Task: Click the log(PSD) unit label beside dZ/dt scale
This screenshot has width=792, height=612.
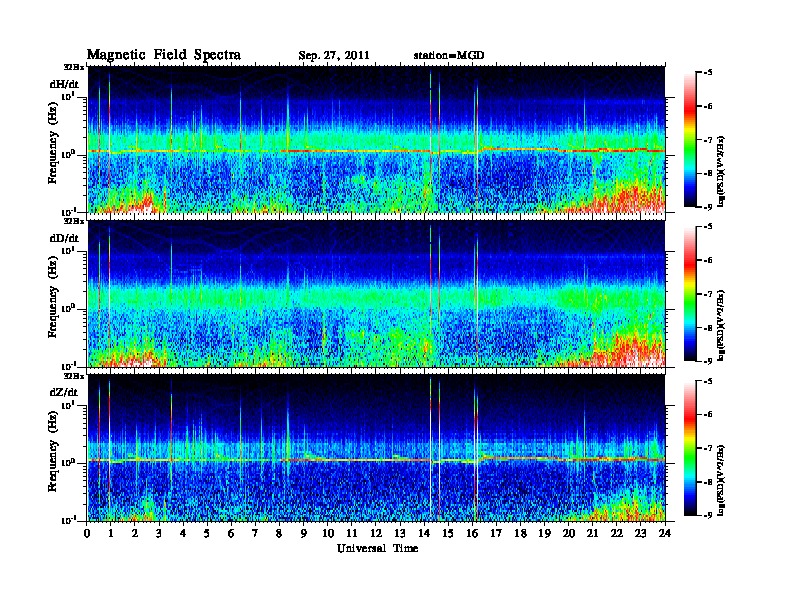Action: (721, 480)
